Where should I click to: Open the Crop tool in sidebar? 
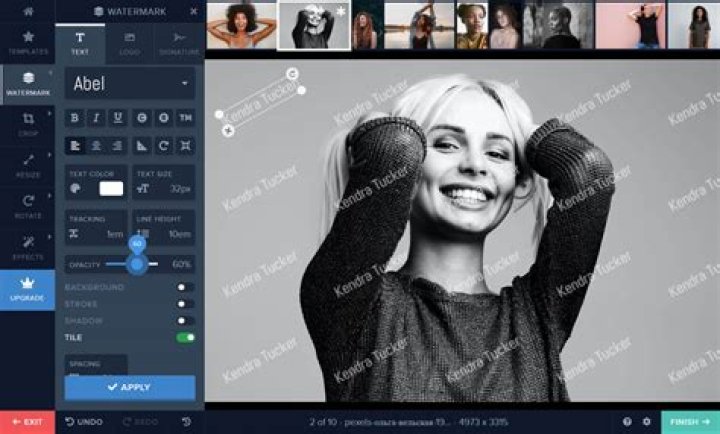(28, 124)
